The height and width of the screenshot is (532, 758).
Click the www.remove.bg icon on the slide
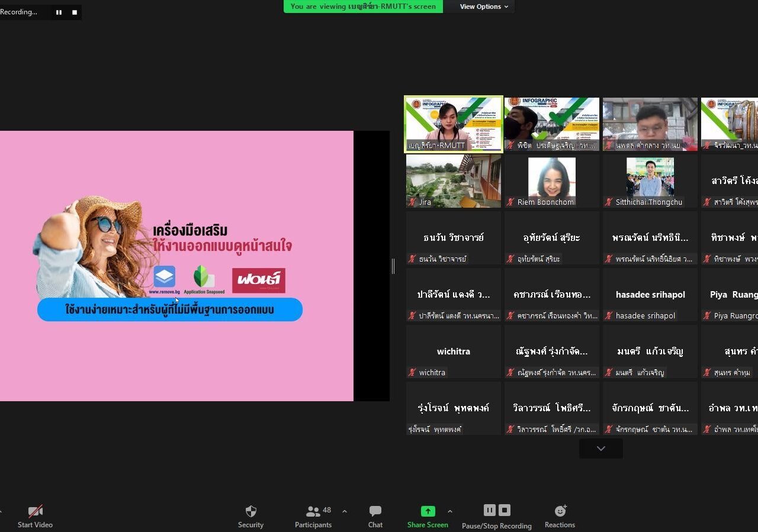coord(164,277)
